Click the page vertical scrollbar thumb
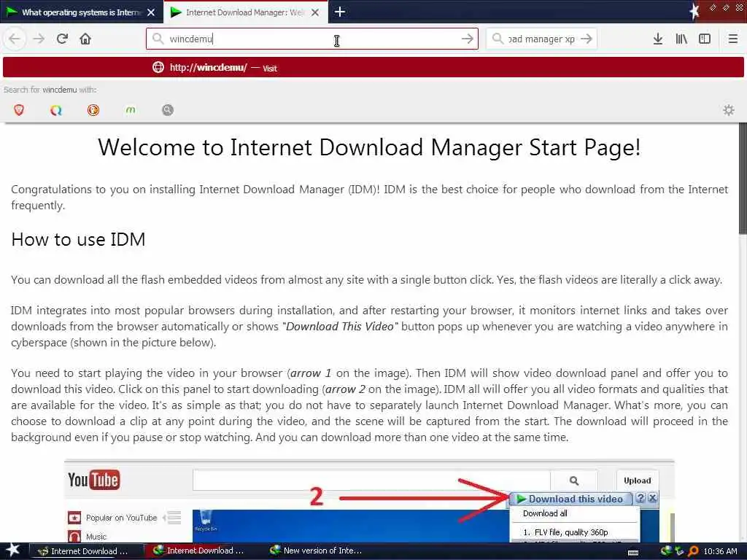 [743, 178]
